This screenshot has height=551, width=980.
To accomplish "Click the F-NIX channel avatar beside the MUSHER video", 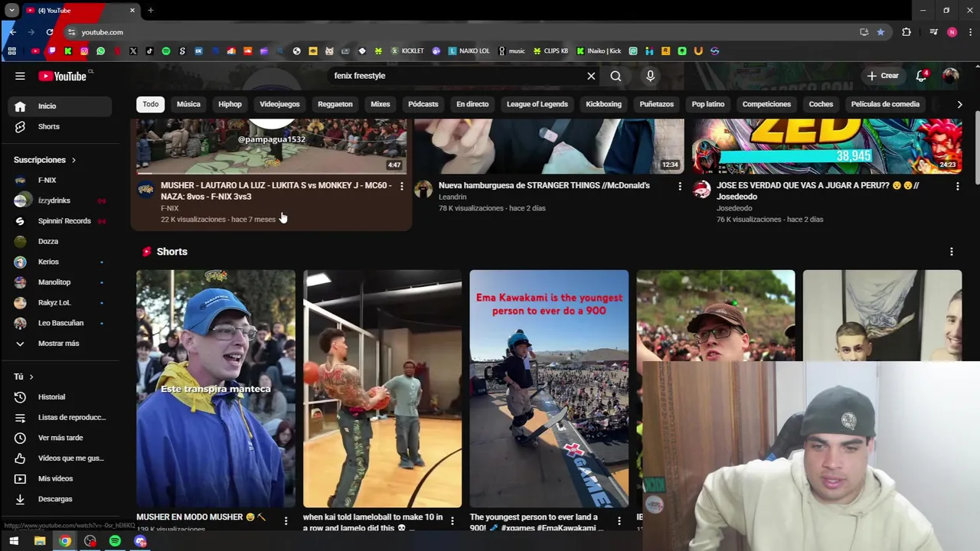I will pos(145,190).
